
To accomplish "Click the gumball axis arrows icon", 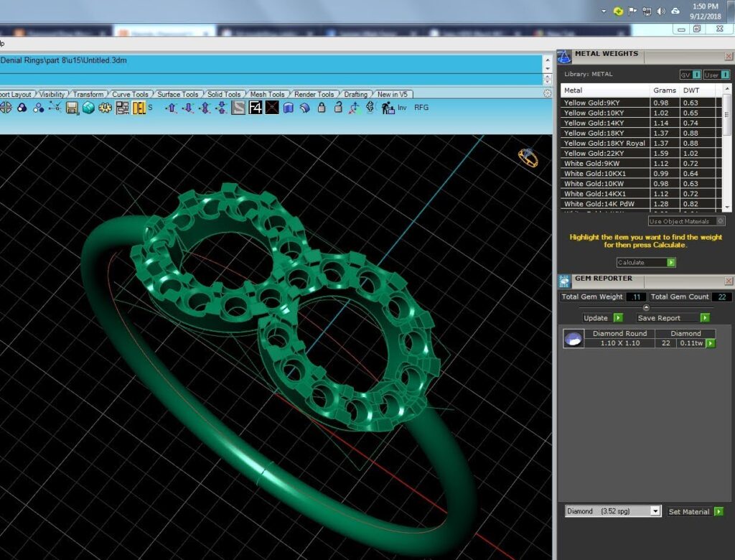I will coord(355,108).
